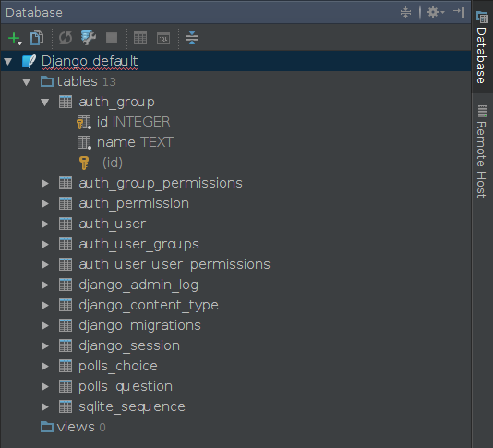The image size is (493, 448).
Task: Expand the polls_question table
Action: (45, 386)
